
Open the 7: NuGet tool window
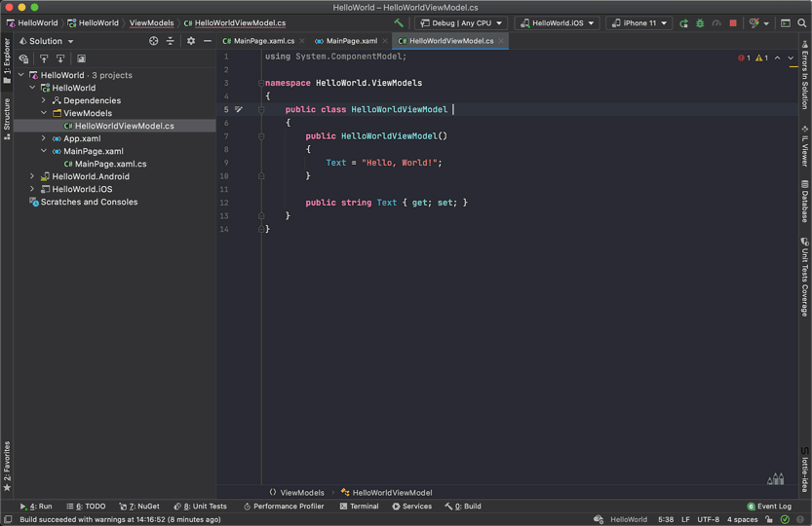point(139,507)
